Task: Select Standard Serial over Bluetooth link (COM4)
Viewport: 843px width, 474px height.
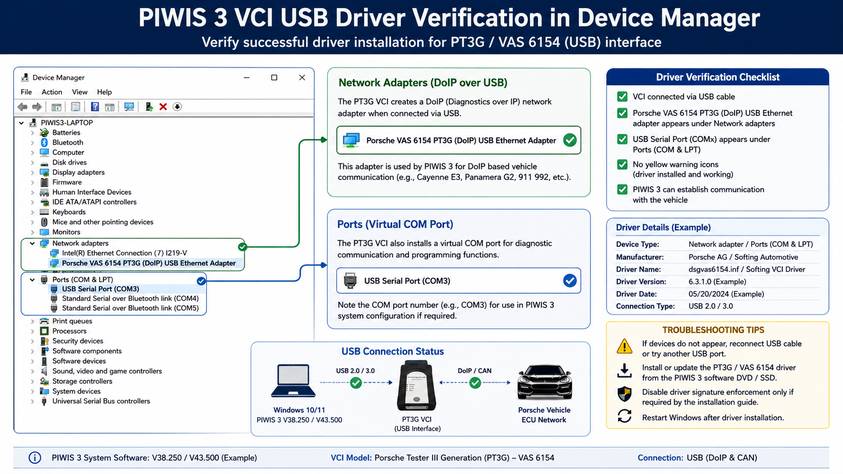Action: pyautogui.click(x=130, y=299)
